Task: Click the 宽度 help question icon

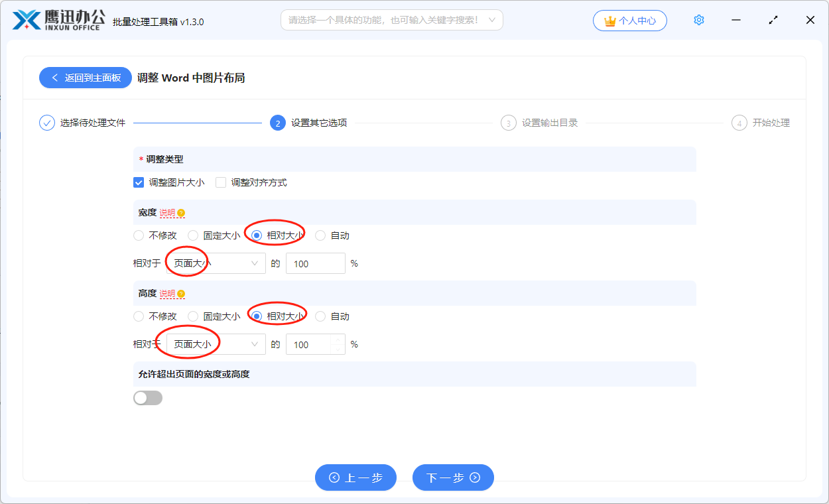Action: point(181,213)
